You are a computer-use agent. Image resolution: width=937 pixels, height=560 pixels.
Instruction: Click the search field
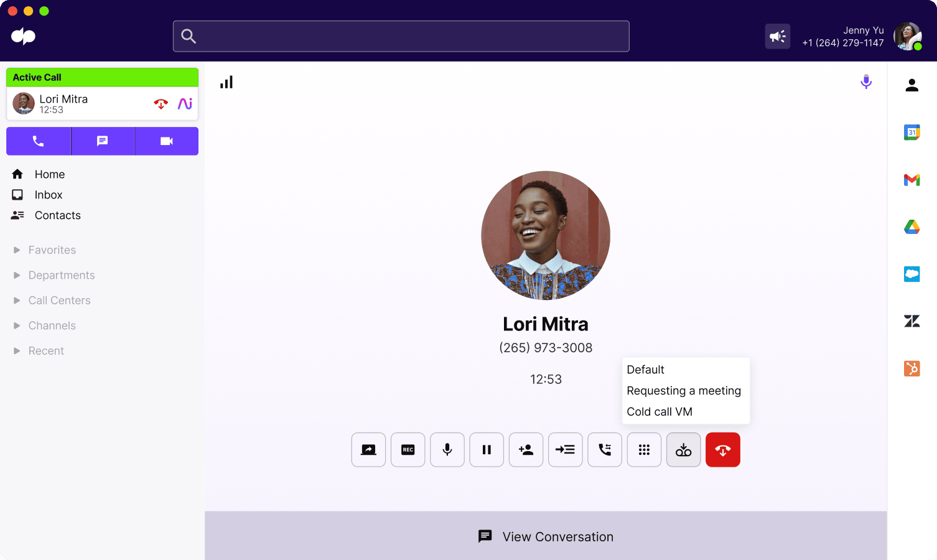point(401,36)
